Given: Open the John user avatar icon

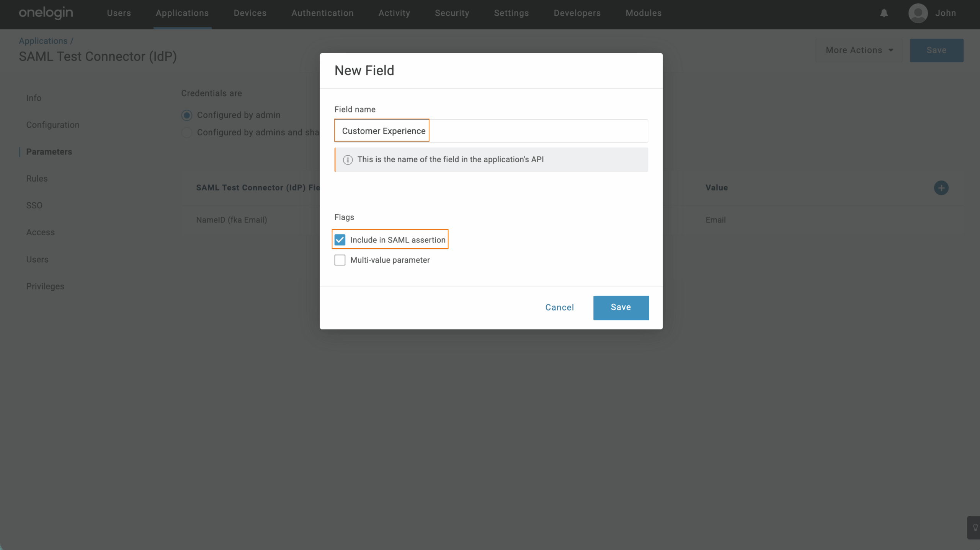Looking at the screenshot, I should pyautogui.click(x=918, y=13).
